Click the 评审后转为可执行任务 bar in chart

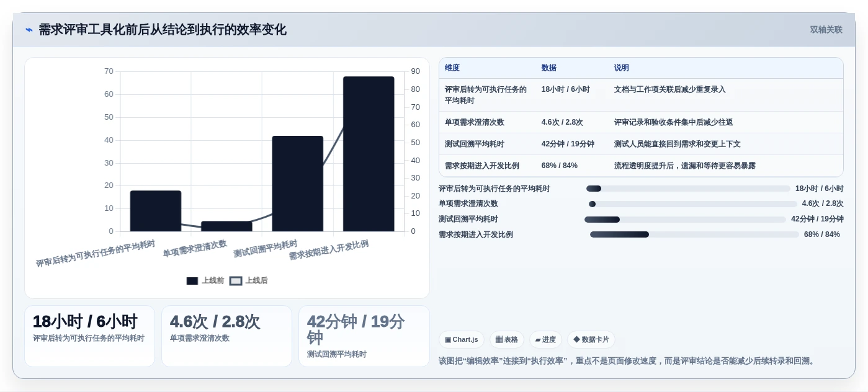coord(156,211)
